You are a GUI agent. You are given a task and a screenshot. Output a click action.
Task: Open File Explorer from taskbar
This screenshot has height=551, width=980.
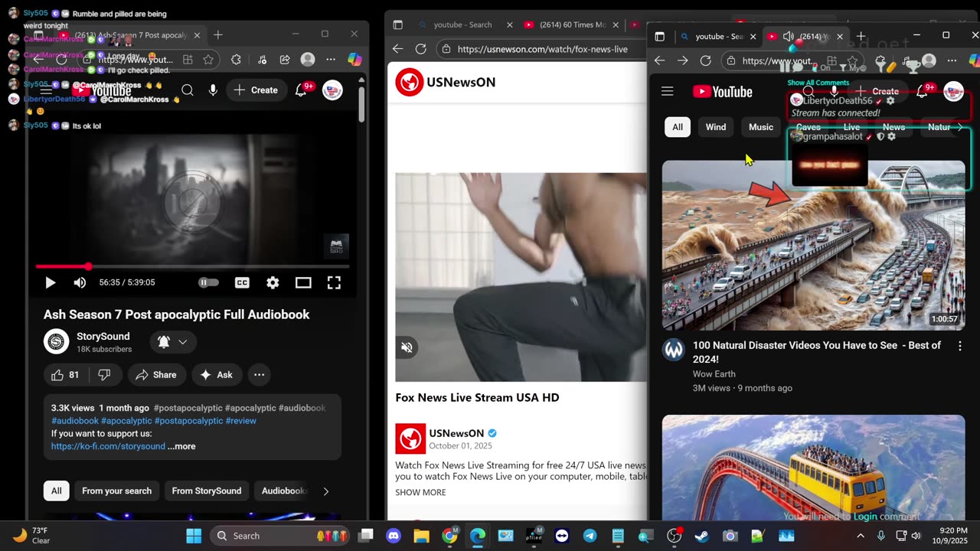pos(421,536)
